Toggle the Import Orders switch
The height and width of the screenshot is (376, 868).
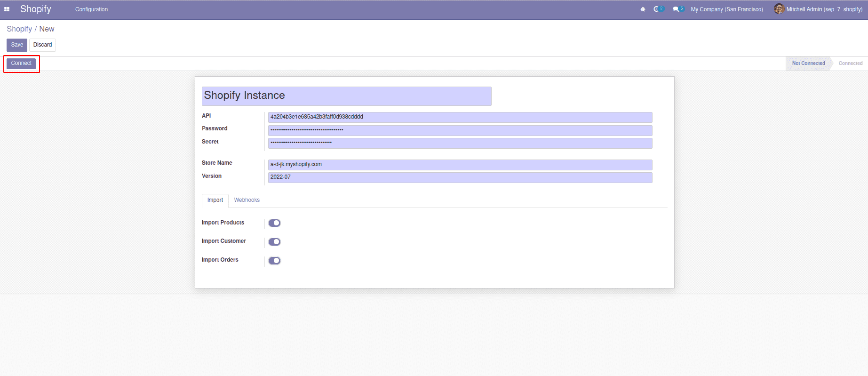tap(274, 261)
